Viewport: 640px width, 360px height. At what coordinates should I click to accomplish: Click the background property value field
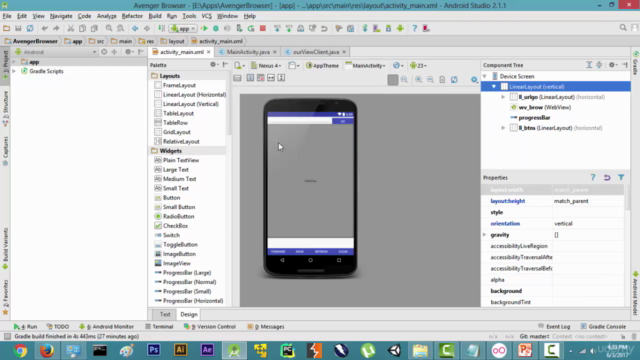pos(588,291)
